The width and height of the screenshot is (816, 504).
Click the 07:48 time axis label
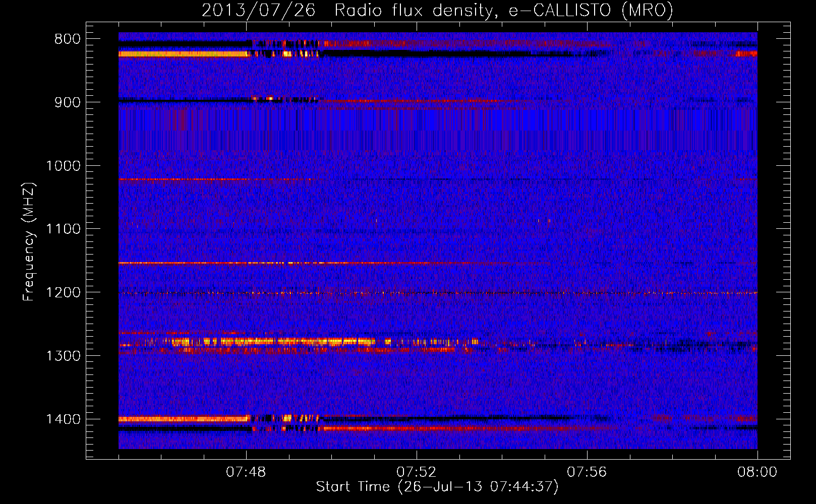[246, 472]
